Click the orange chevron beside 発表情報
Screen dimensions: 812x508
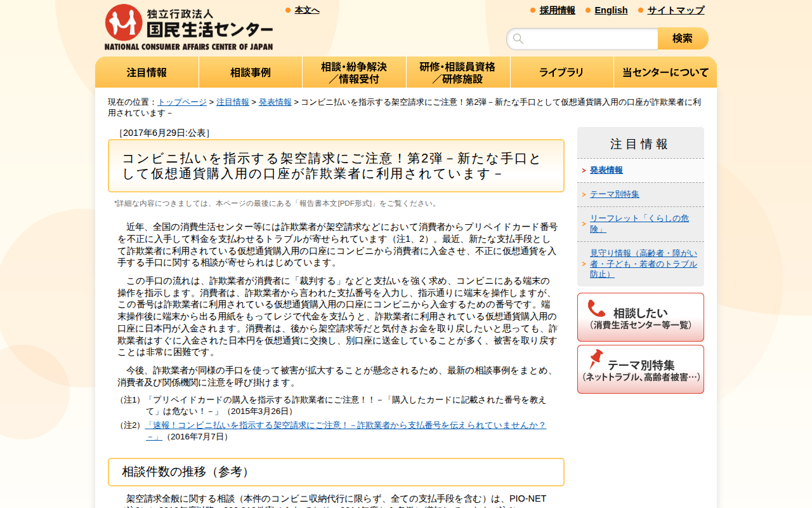tap(583, 170)
